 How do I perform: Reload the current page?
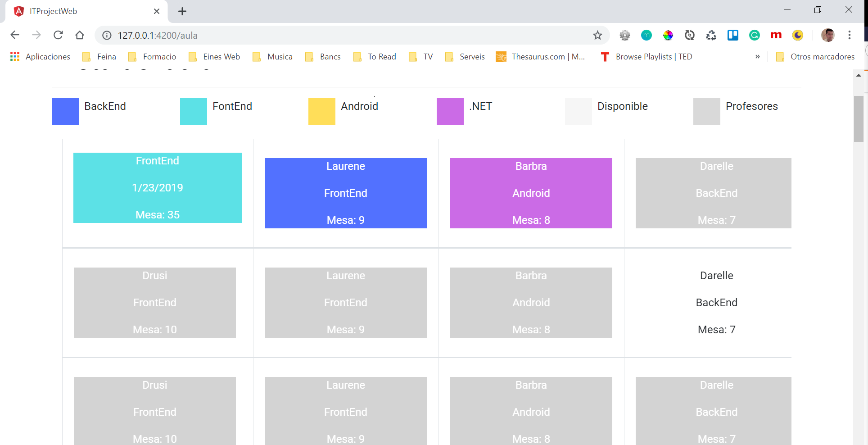click(58, 35)
